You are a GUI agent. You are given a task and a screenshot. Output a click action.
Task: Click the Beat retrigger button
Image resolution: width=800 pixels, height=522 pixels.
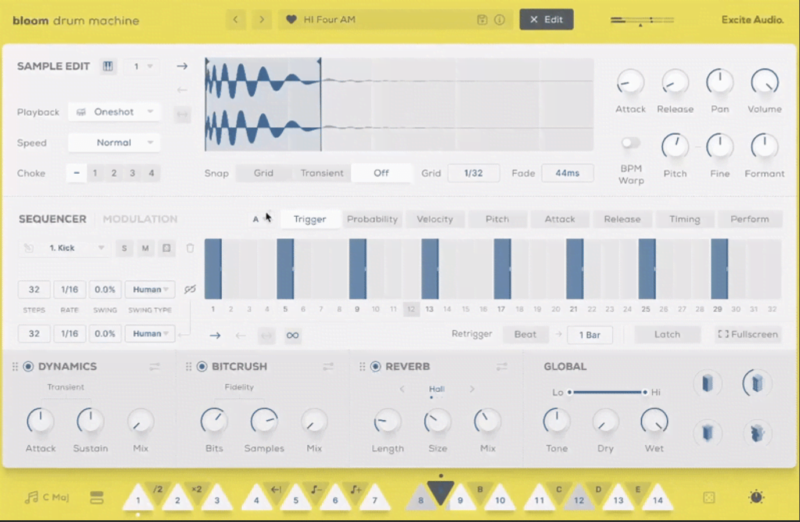point(525,335)
